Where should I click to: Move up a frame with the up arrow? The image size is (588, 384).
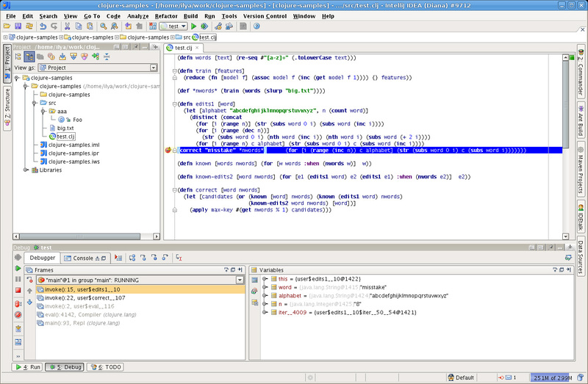pyautogui.click(x=29, y=291)
